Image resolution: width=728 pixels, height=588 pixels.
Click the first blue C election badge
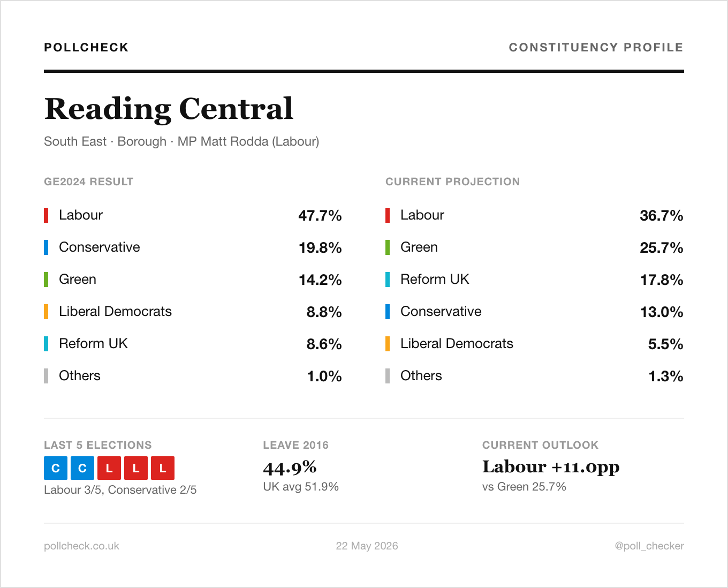click(56, 468)
